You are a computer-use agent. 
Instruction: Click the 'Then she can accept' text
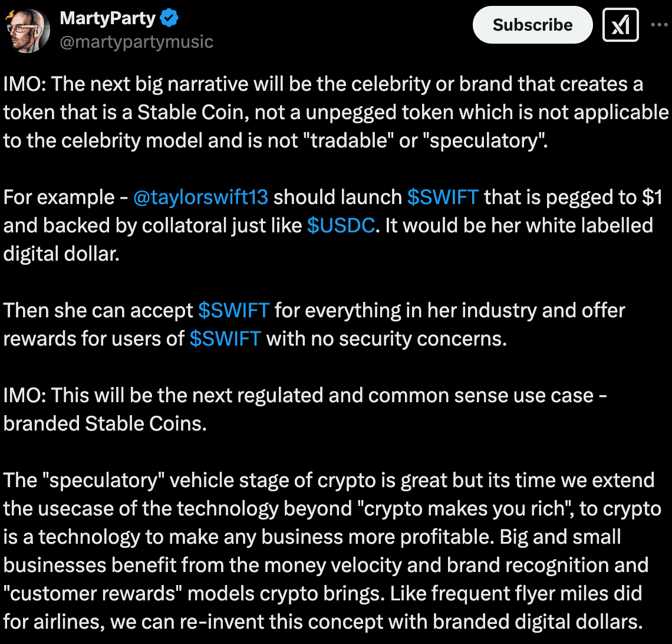click(98, 310)
